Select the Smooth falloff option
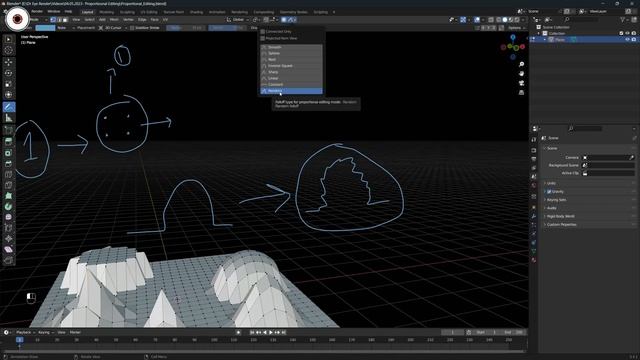Screen dimensions: 640x360 point(291,47)
